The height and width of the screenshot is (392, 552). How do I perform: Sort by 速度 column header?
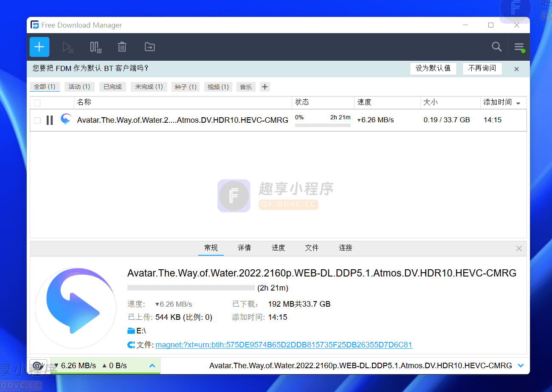pyautogui.click(x=387, y=102)
